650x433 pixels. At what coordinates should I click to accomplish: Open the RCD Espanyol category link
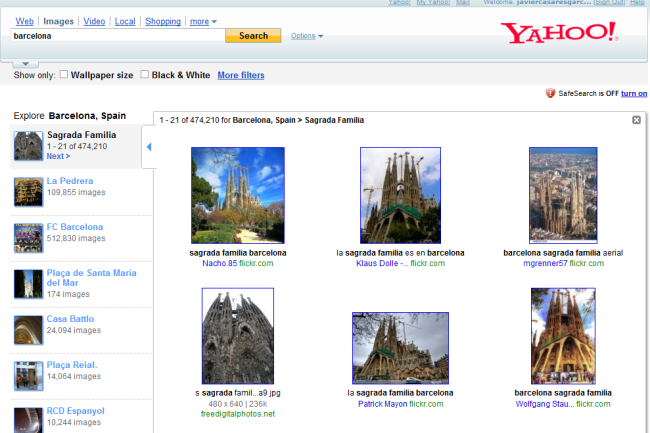pos(75,411)
